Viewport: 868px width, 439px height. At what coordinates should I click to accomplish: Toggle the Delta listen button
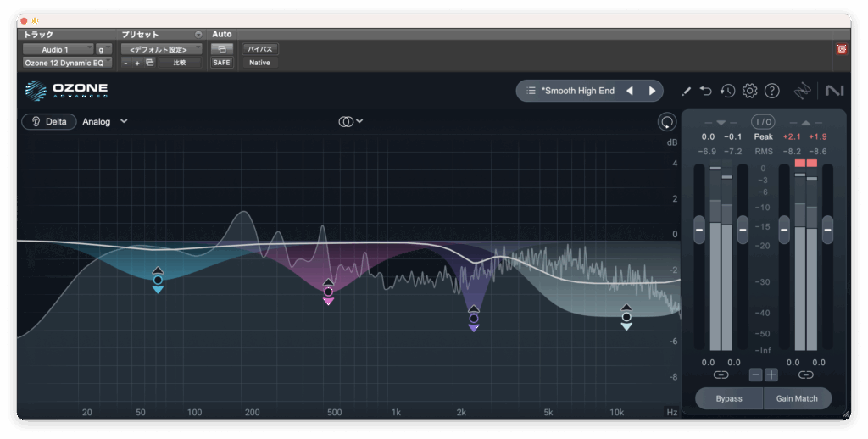click(49, 121)
